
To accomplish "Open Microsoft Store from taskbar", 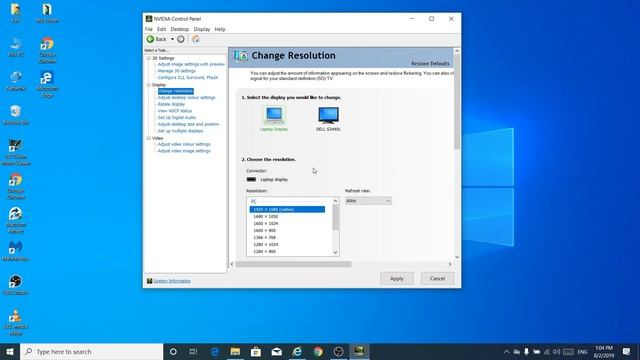I will [256, 351].
